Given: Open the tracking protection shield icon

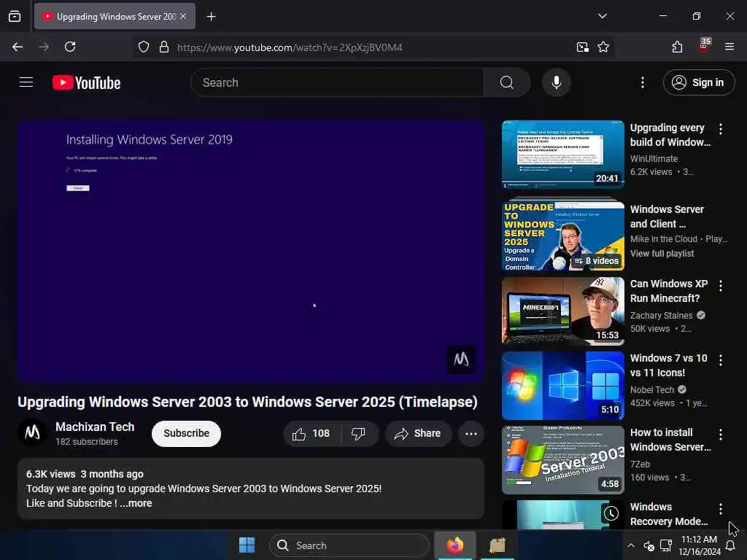Looking at the screenshot, I should 144,47.
